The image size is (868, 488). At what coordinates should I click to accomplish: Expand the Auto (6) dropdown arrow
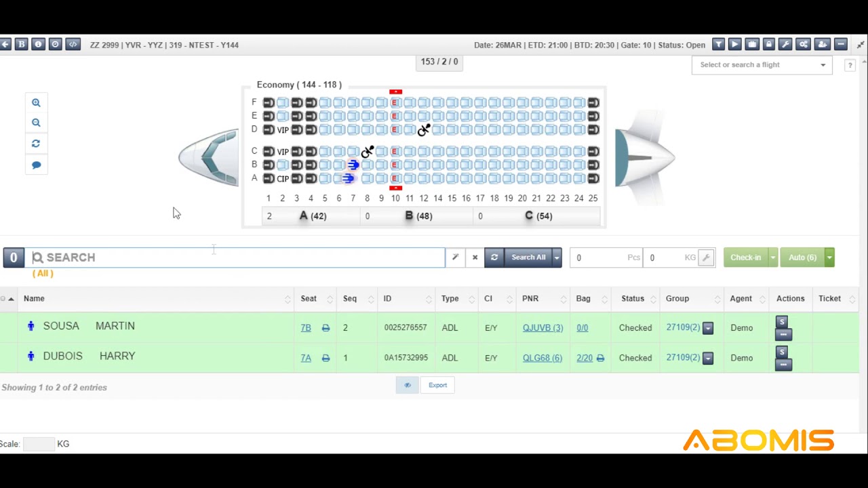(829, 258)
